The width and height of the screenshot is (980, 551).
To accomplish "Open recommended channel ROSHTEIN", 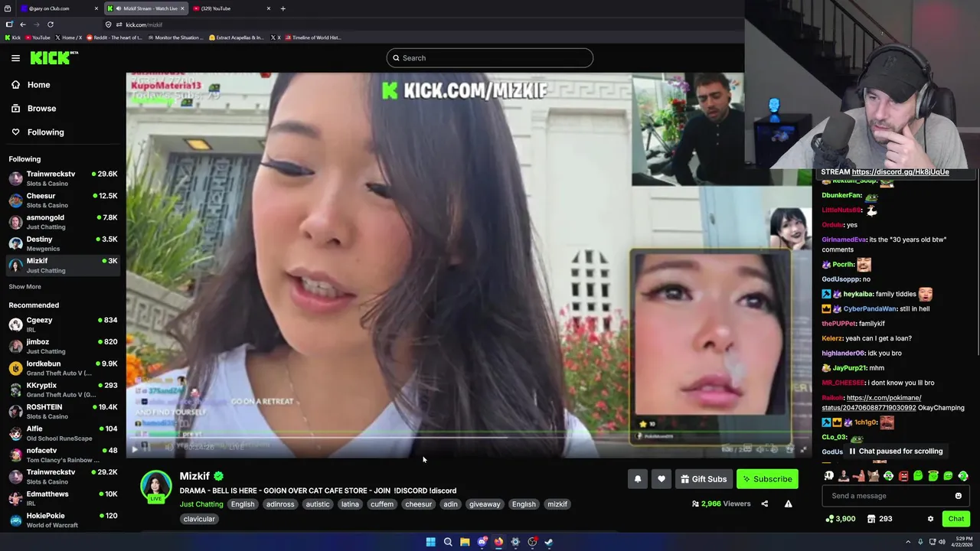I will point(63,412).
